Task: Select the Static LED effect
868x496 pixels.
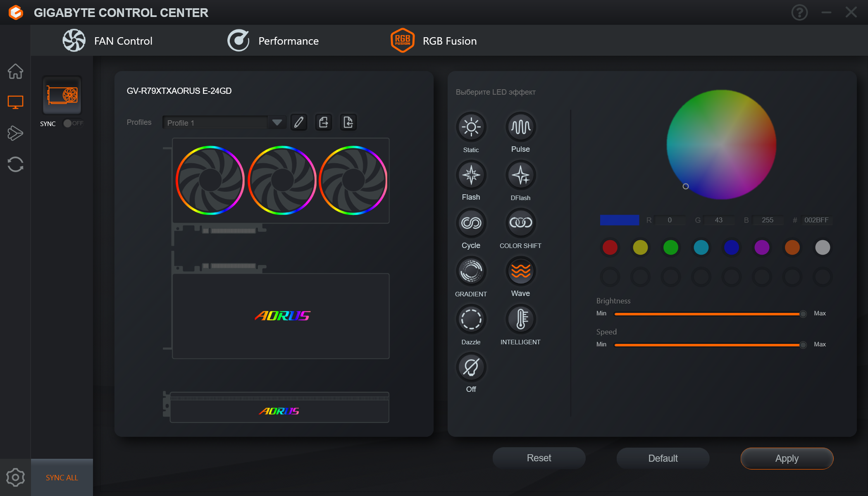Action: 471,127
